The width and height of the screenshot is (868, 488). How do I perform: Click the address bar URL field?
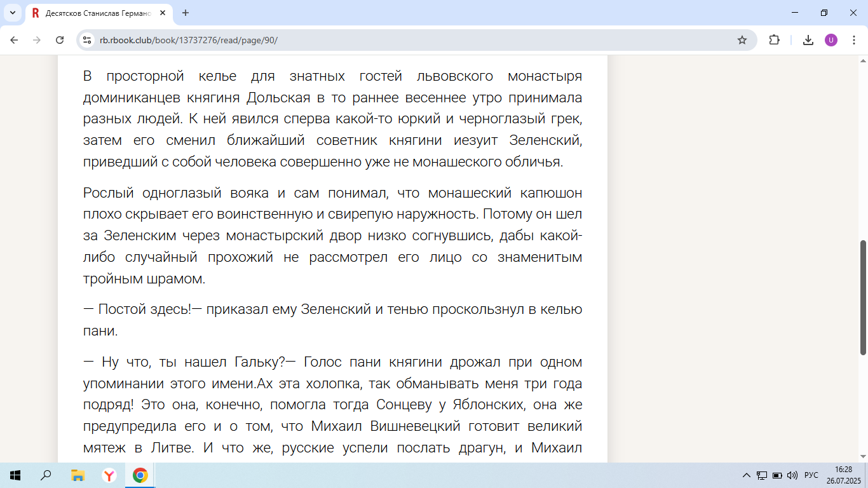click(x=381, y=40)
